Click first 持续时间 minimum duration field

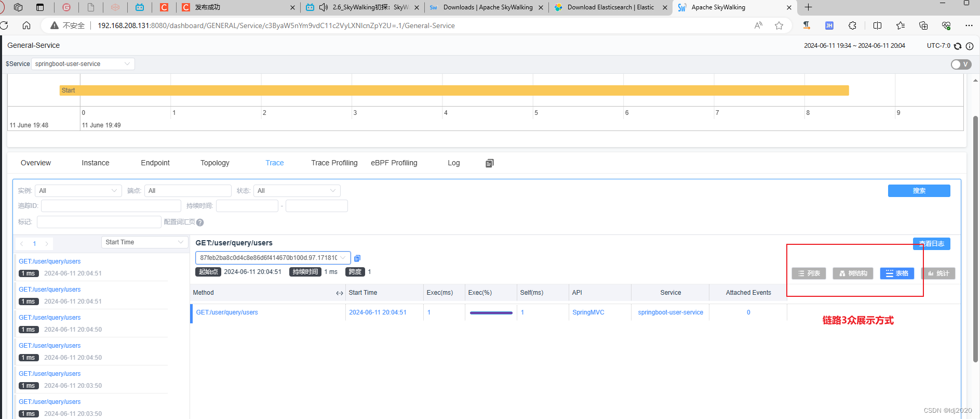tap(247, 206)
